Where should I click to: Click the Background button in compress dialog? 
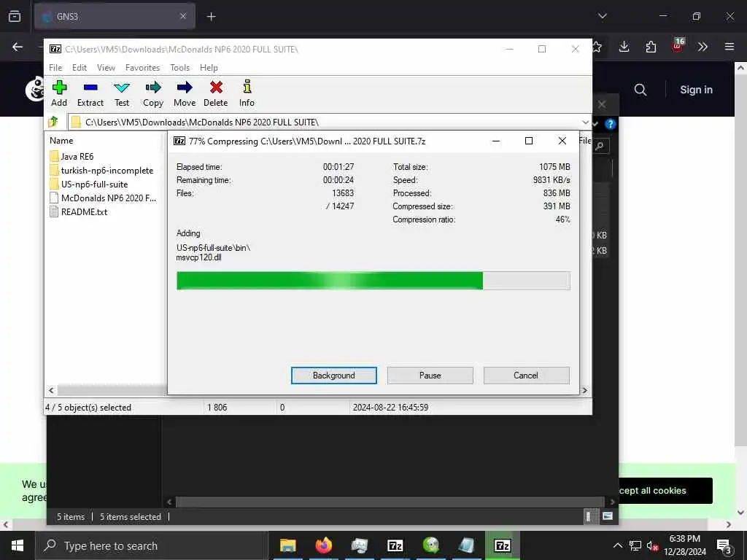334,376
